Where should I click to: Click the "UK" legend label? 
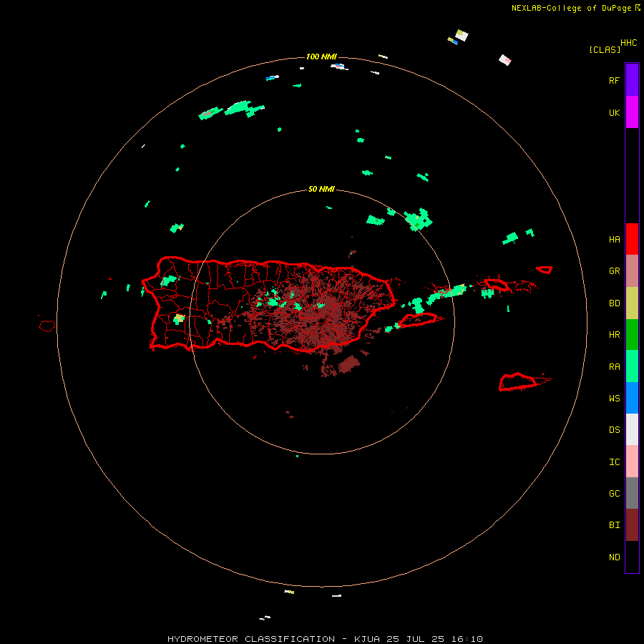614,112
